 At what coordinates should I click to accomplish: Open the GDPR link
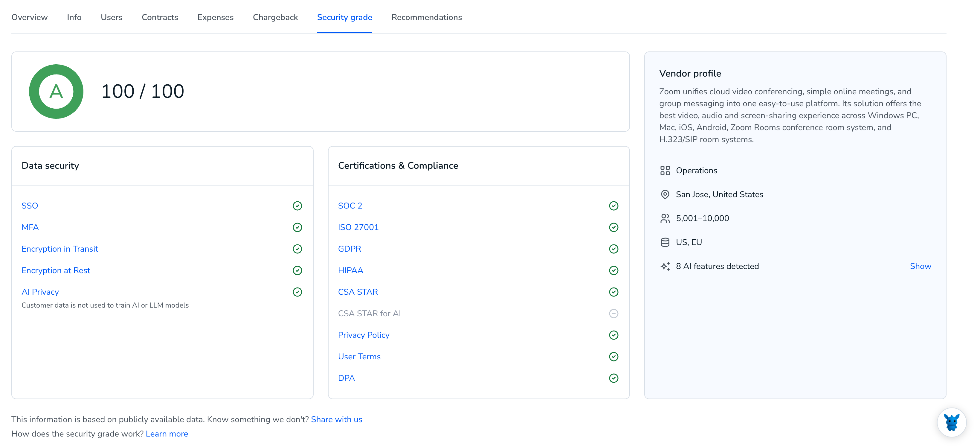pyautogui.click(x=349, y=249)
